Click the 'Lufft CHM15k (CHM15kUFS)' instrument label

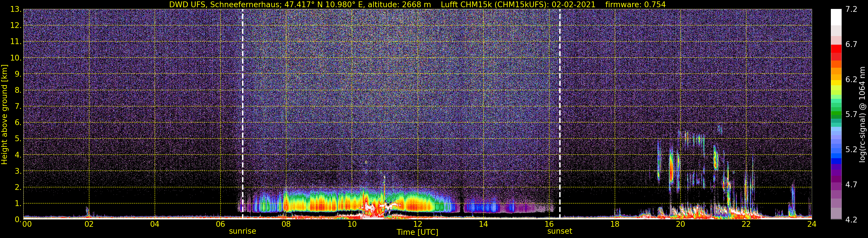[494, 4]
